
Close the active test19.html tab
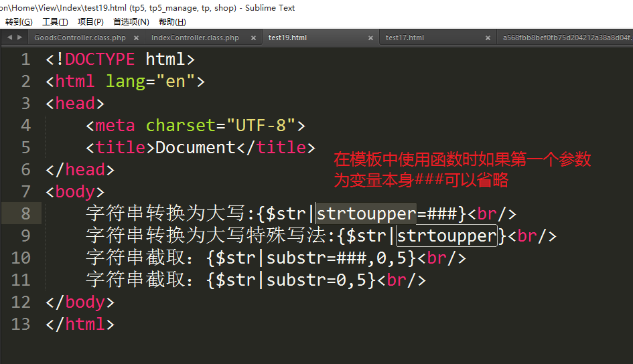[x=369, y=38]
